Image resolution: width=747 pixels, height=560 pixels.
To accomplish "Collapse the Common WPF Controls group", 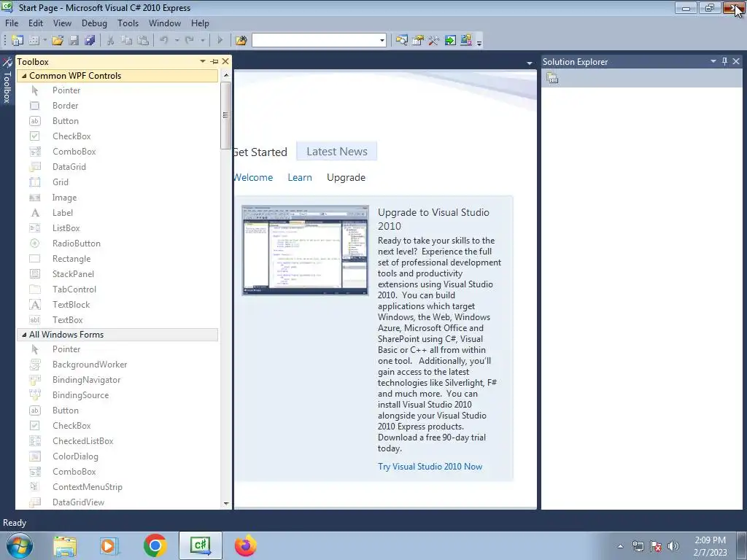I will pos(24,76).
